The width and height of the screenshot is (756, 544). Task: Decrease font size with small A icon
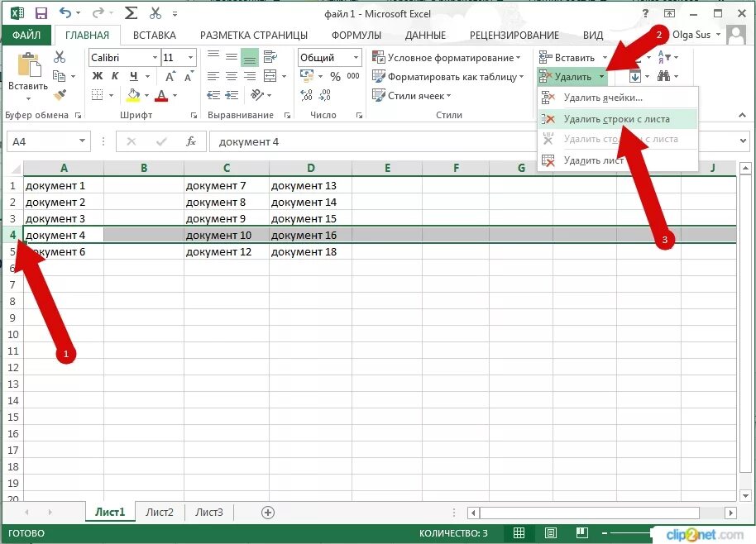(x=189, y=76)
